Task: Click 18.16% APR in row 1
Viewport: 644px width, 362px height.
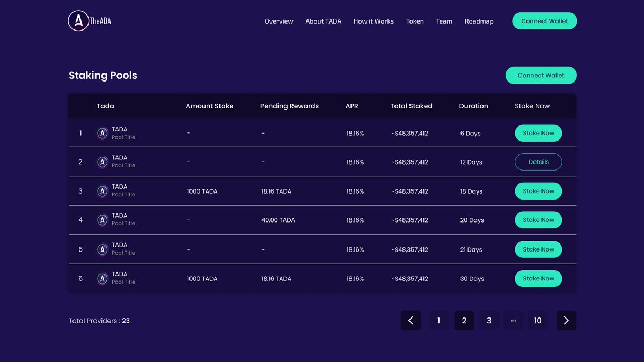Action: (355, 134)
